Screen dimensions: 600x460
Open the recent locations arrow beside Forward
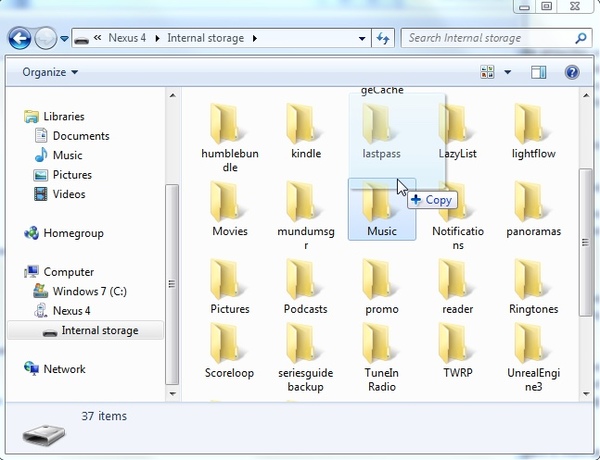pos(64,39)
